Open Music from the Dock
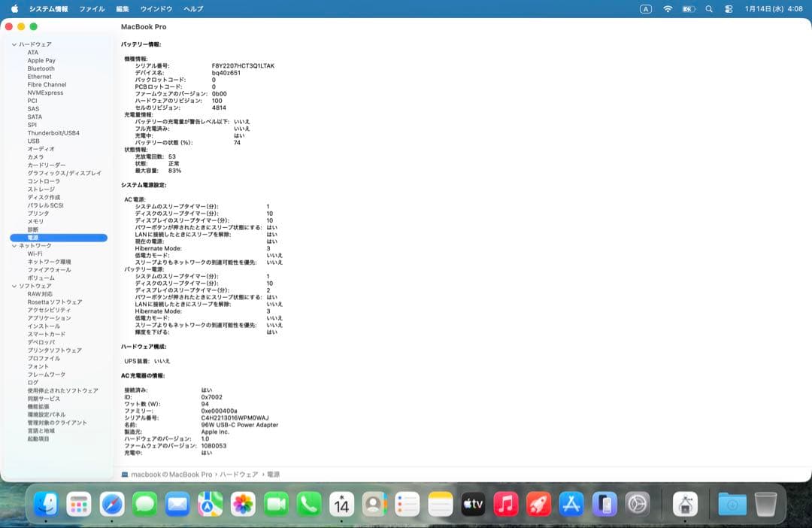This screenshot has height=528, width=812. click(x=505, y=505)
